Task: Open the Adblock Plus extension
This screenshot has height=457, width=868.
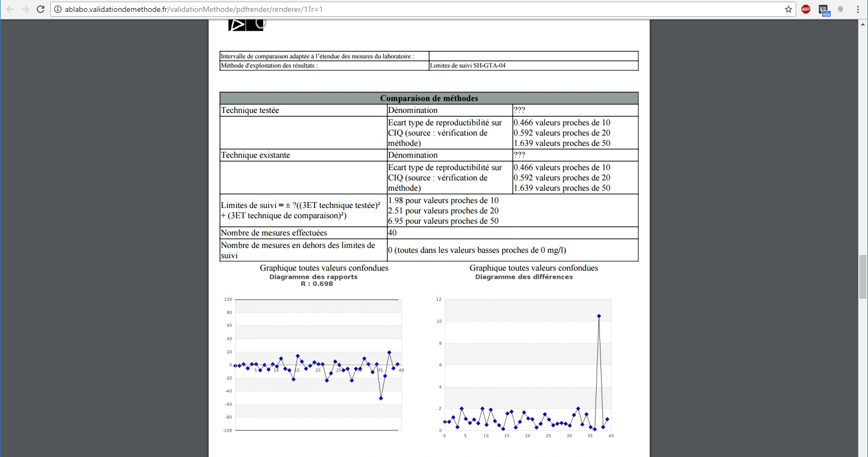Action: point(806,9)
